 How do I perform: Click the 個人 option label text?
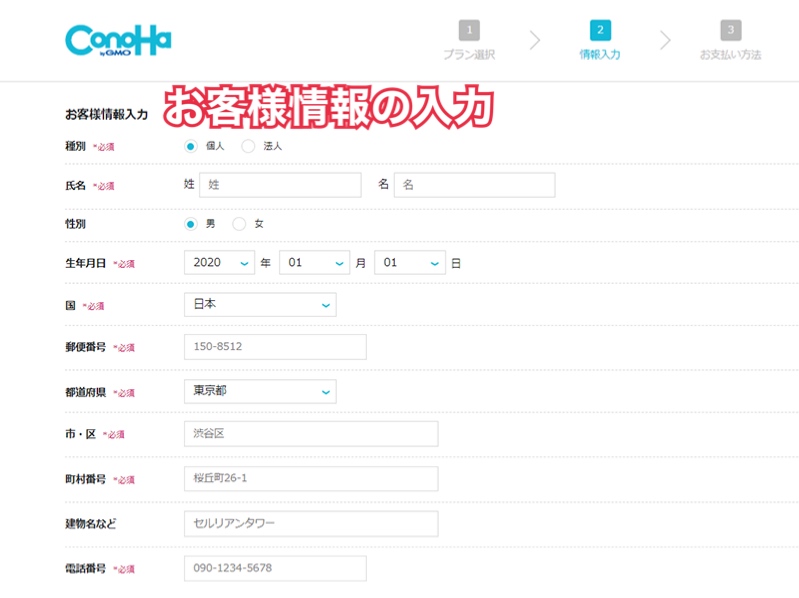pyautogui.click(x=215, y=146)
